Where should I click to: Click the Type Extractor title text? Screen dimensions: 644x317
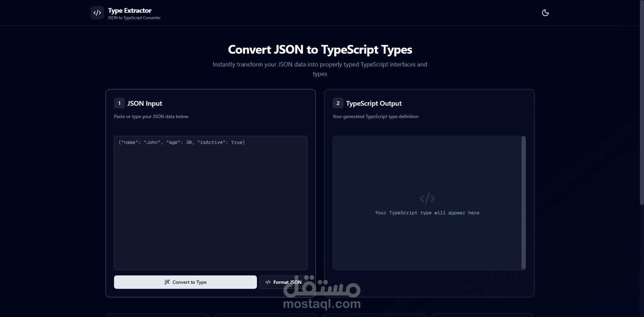[x=129, y=10]
